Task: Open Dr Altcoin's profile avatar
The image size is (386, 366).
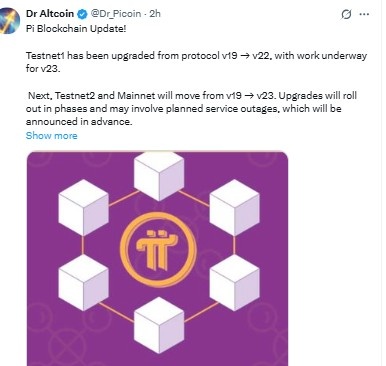Action: [x=9, y=20]
